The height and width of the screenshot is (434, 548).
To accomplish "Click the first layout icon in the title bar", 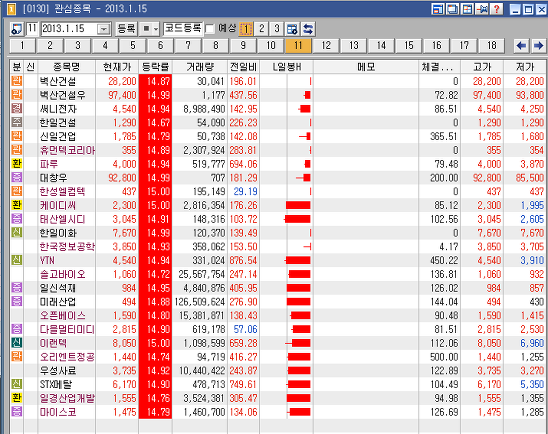I will (438, 9).
